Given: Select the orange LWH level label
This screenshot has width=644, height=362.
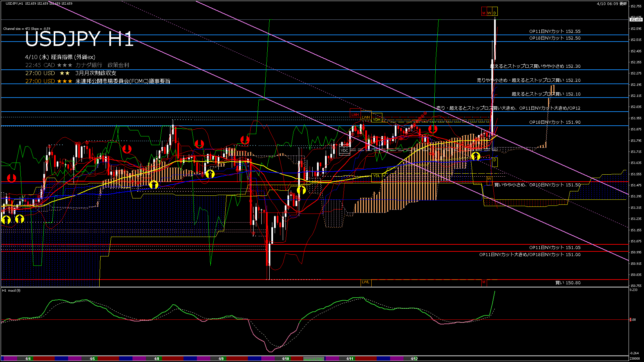Looking at the screenshot, I should [x=366, y=117].
